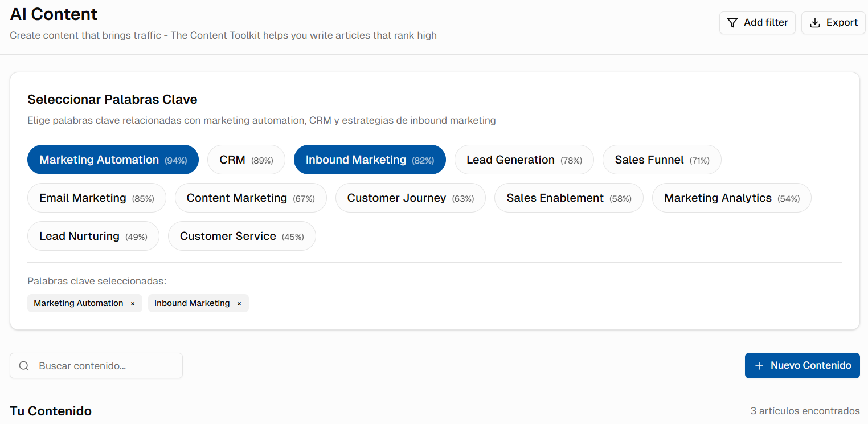The image size is (868, 424).
Task: Click the funnel icon in Add filter
Action: tap(732, 23)
